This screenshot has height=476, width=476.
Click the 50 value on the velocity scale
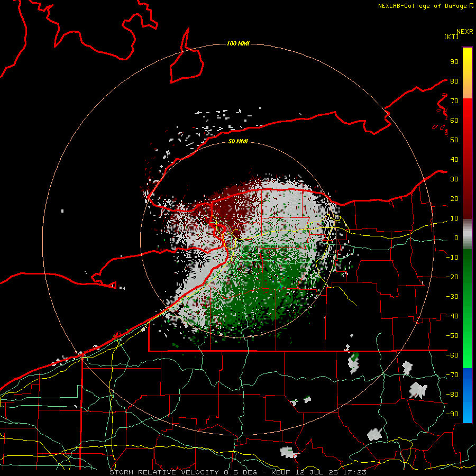[454, 140]
